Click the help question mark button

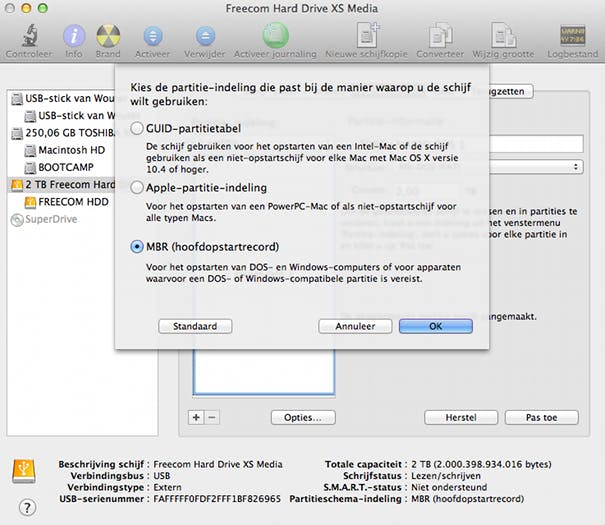click(27, 507)
